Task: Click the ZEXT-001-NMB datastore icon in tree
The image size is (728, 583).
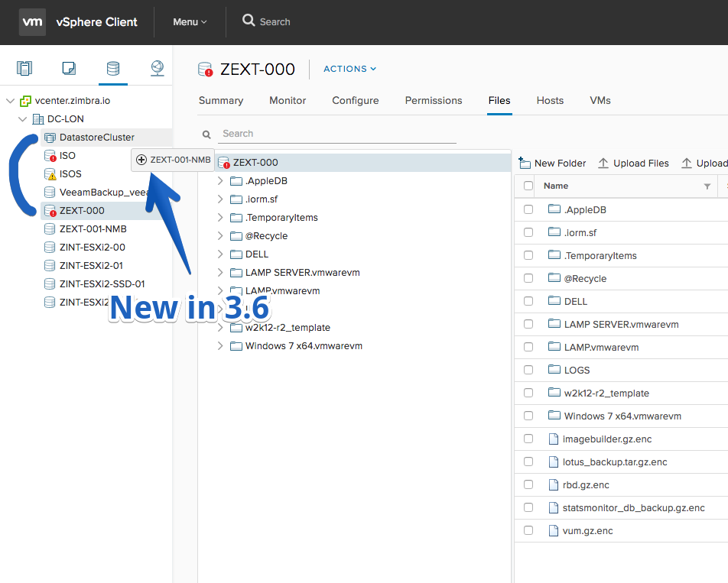Action: 49,228
